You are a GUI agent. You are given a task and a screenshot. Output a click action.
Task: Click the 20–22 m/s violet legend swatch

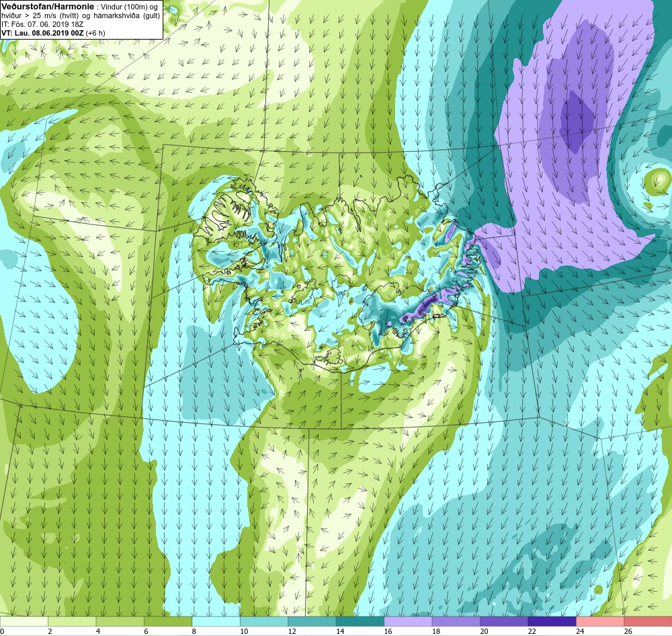[504, 621]
